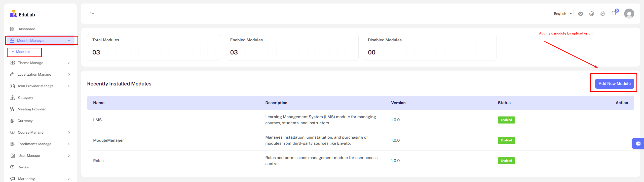Click the sidebar collapse icon in header
This screenshot has width=644, height=182.
pyautogui.click(x=92, y=14)
